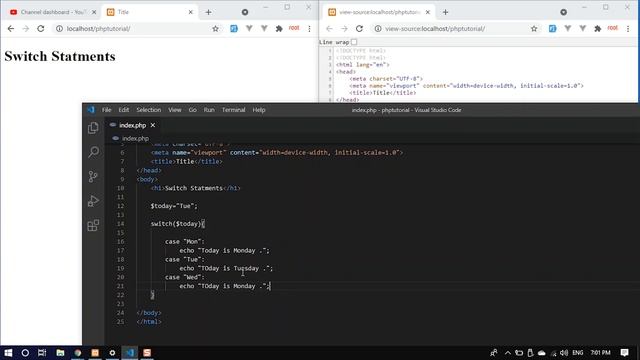Open the VS Code Search panel
The height and width of the screenshot is (360, 640).
point(93,152)
